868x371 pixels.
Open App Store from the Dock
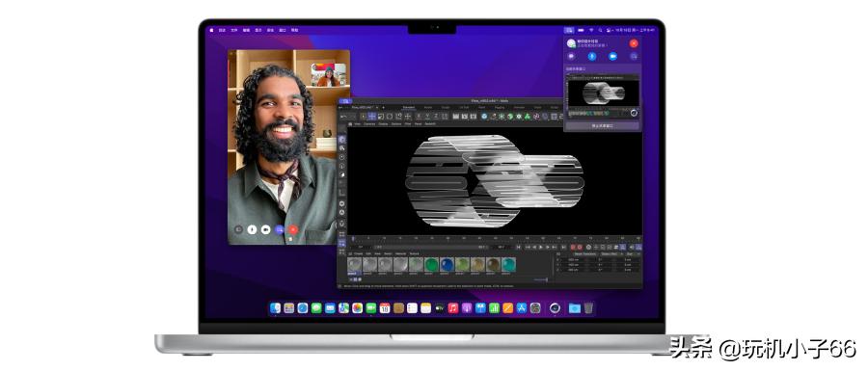(522, 308)
